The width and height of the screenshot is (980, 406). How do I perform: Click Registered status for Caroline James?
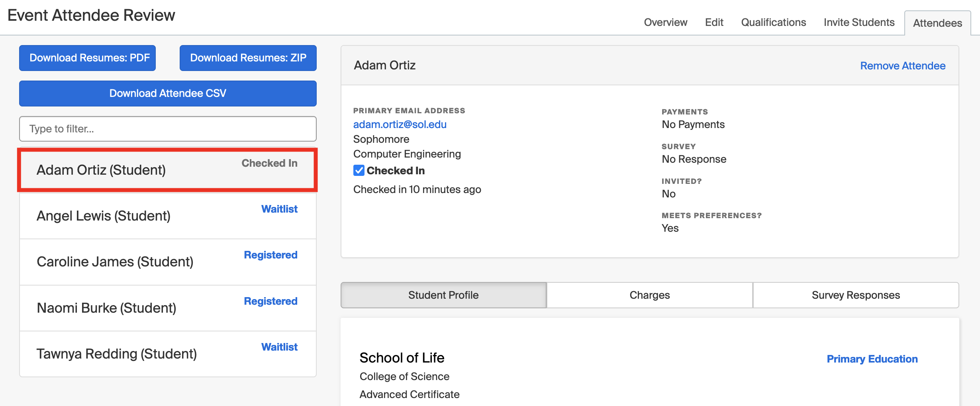coord(270,255)
